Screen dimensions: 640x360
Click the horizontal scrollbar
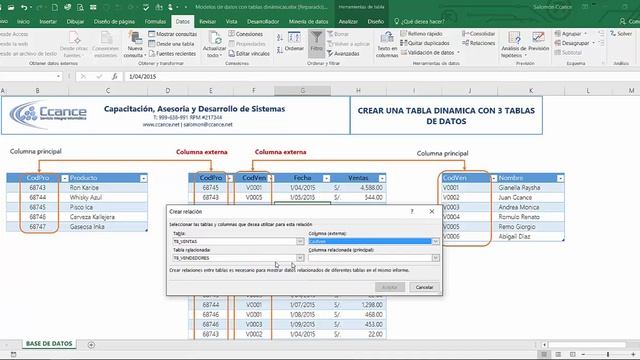586,345
